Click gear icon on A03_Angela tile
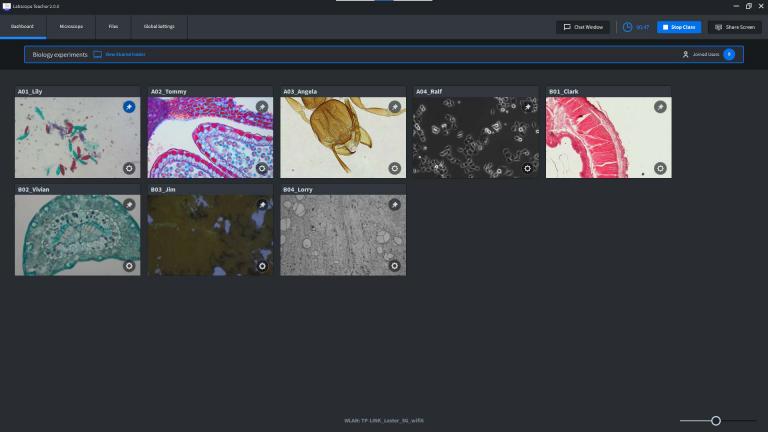 coord(394,168)
